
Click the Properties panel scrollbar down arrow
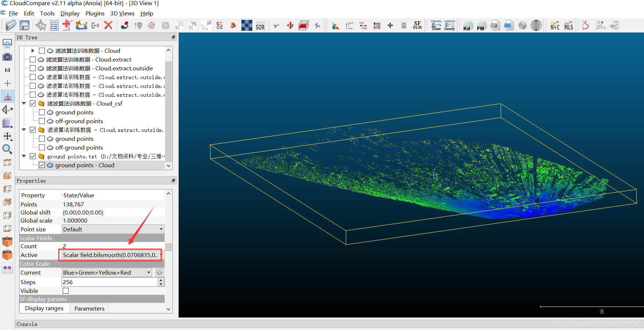tap(169, 309)
